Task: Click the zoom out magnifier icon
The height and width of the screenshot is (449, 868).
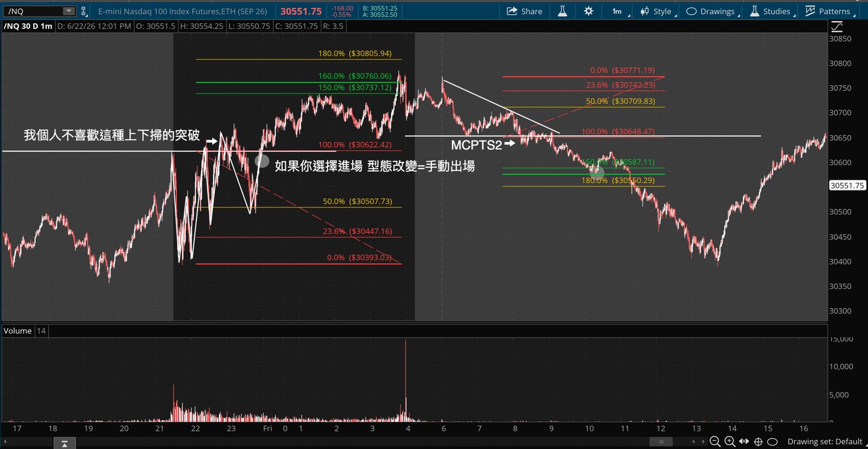Action: [x=715, y=441]
